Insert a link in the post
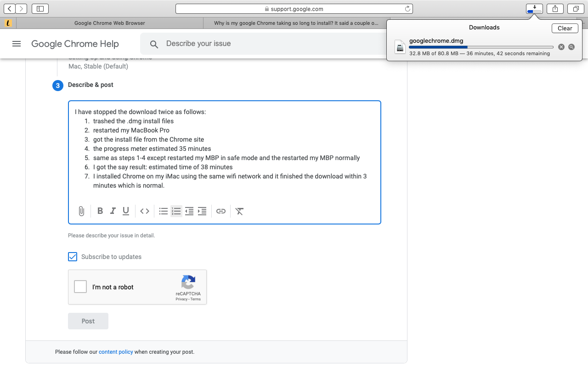This screenshot has height=368, width=588. pyautogui.click(x=221, y=211)
